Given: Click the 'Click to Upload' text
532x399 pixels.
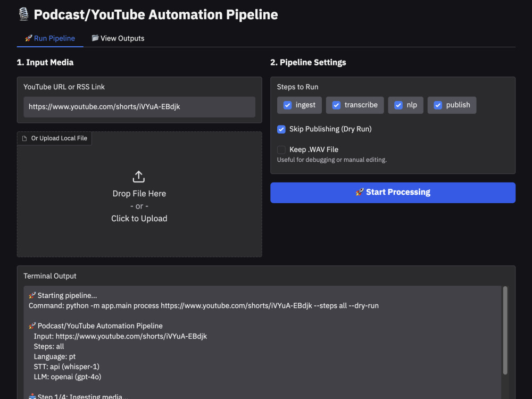Looking at the screenshot, I should 139,219.
